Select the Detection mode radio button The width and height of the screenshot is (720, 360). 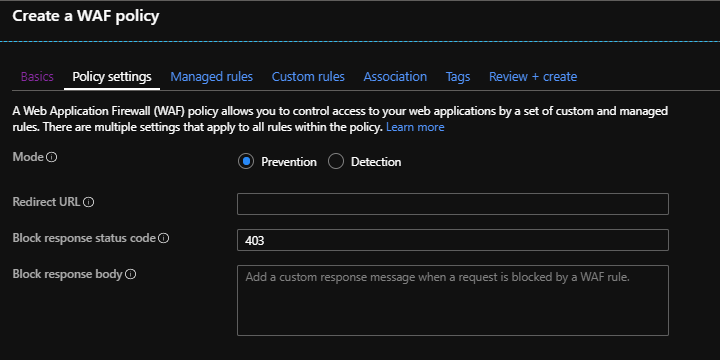(336, 162)
